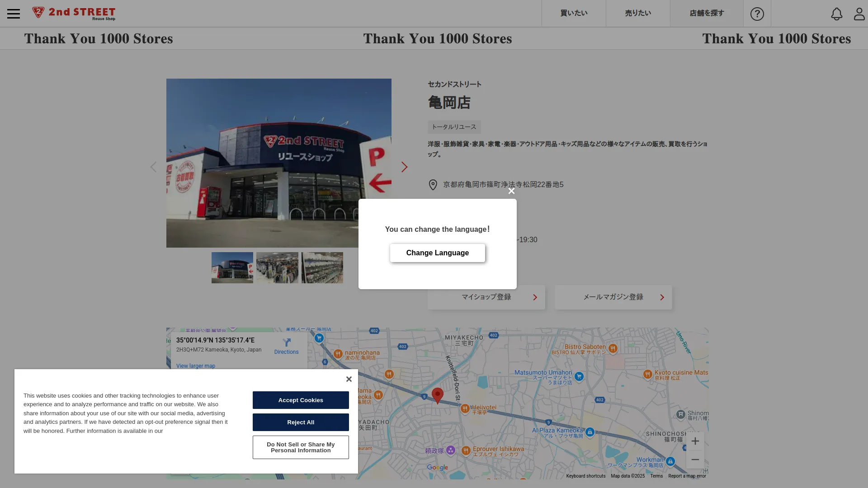The width and height of the screenshot is (868, 488).
Task: Click the address location pin icon
Action: click(x=433, y=185)
